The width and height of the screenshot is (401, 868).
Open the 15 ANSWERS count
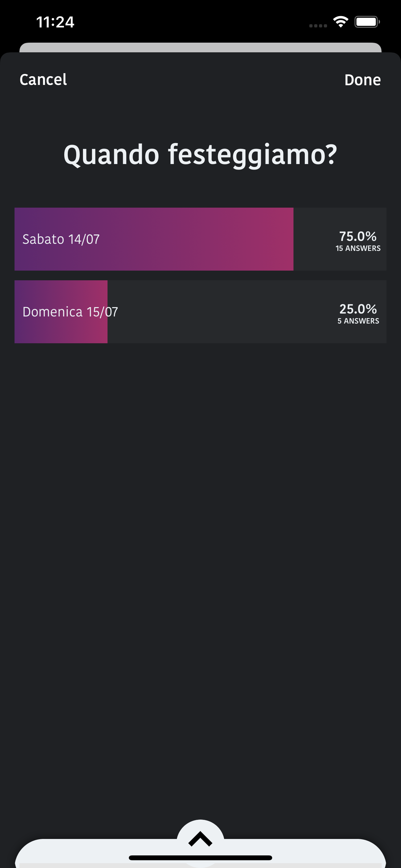(358, 249)
